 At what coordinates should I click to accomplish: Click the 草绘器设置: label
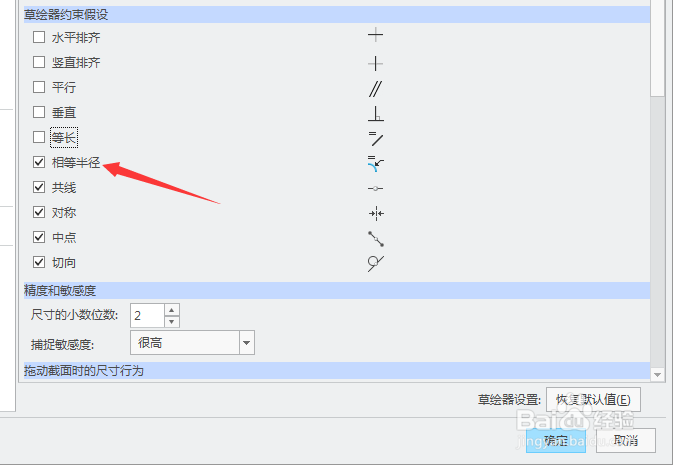509,400
